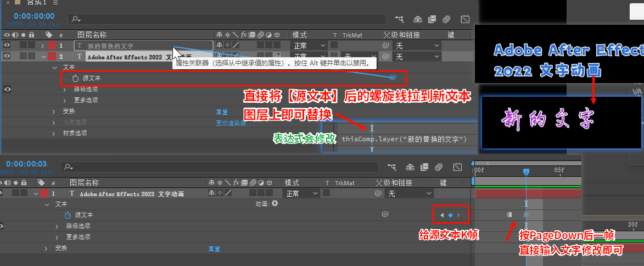Enable motion blur in the 0:00:00:00 timeline
This screenshot has height=266, width=644.
pyautogui.click(x=446, y=19)
